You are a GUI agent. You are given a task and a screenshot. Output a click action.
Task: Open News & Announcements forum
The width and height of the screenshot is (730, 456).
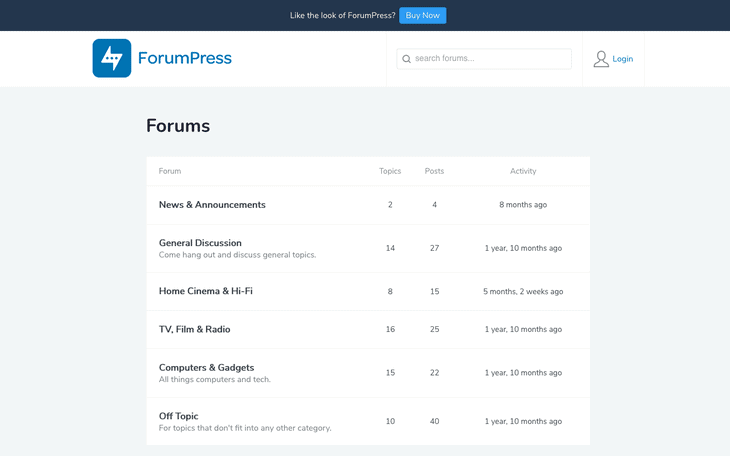point(212,205)
